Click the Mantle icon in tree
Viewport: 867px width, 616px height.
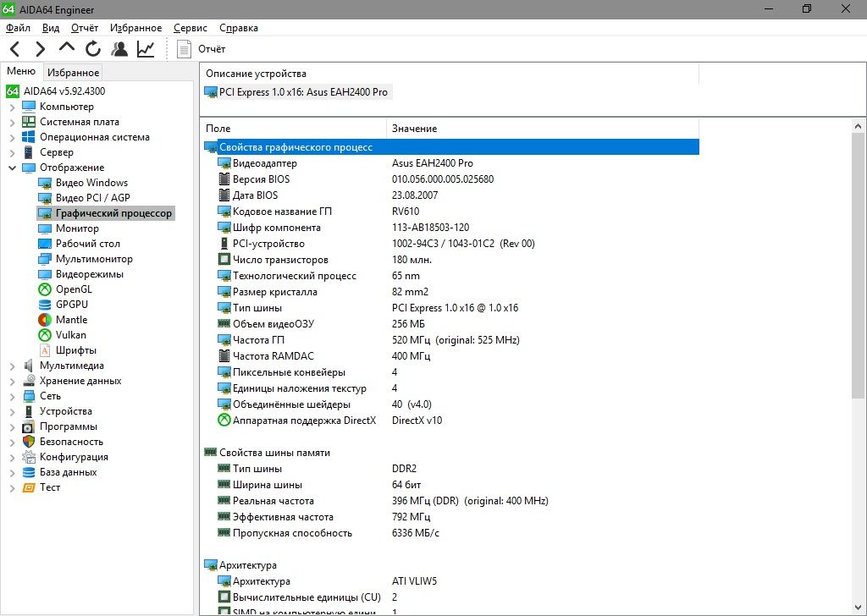(45, 320)
